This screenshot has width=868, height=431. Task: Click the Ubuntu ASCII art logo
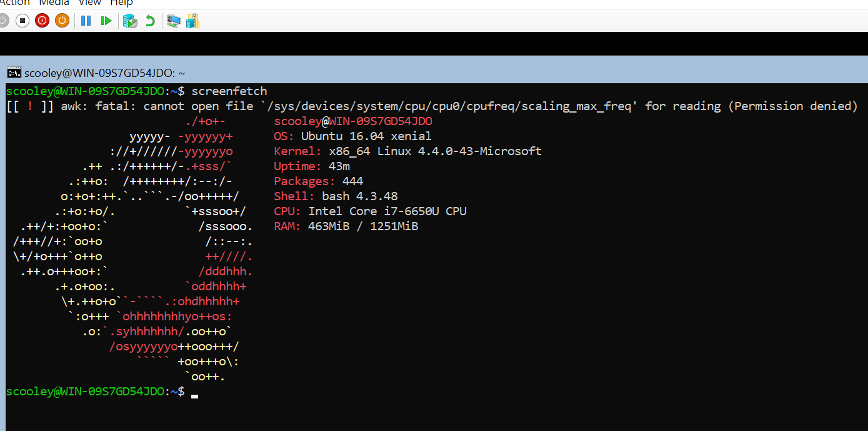click(x=132, y=250)
